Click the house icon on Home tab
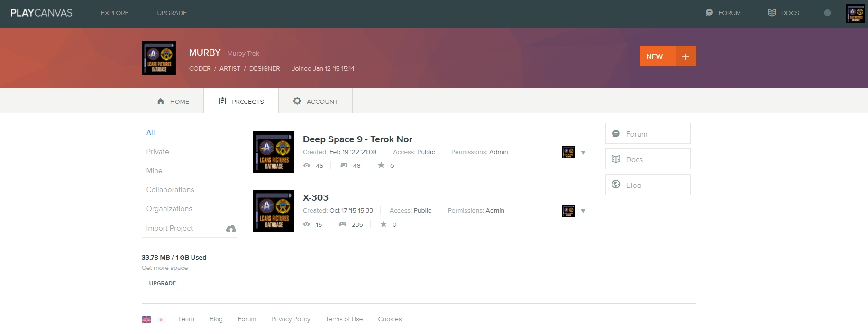The width and height of the screenshot is (868, 334). coord(161,101)
